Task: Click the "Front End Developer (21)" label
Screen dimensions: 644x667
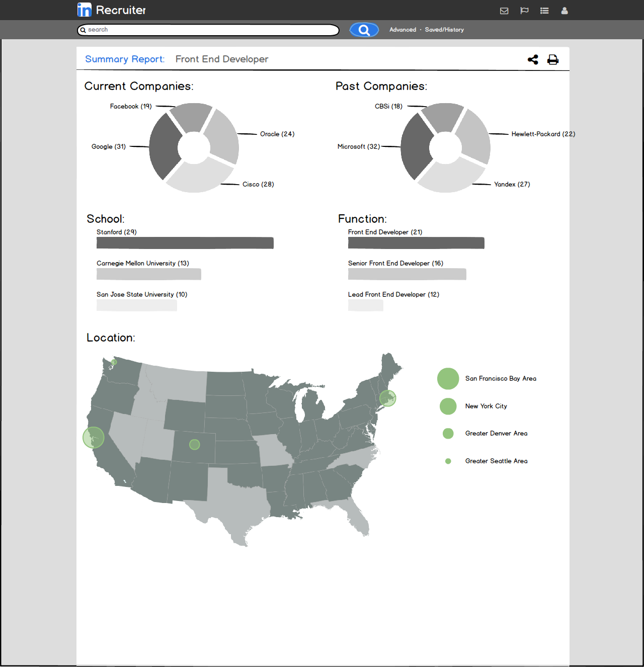Action: click(x=385, y=232)
